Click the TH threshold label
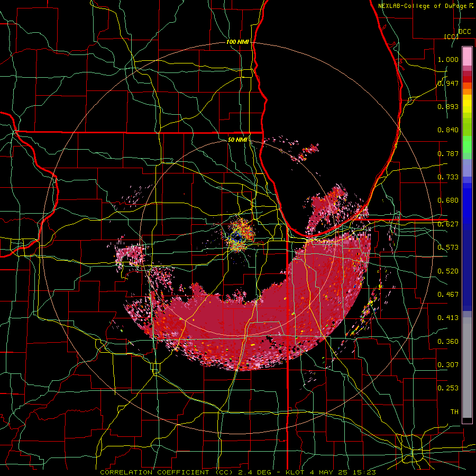Image resolution: width=476 pixels, height=476 pixels. (454, 412)
